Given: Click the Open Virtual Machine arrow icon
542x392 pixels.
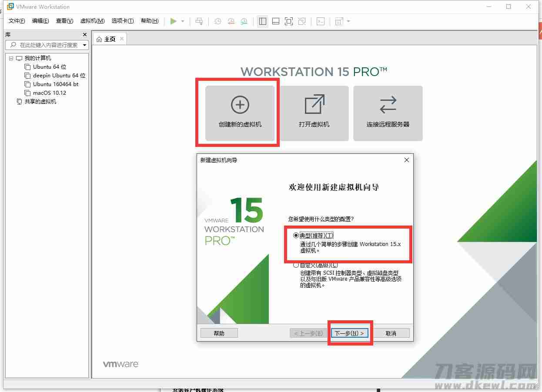Looking at the screenshot, I should coord(314,105).
